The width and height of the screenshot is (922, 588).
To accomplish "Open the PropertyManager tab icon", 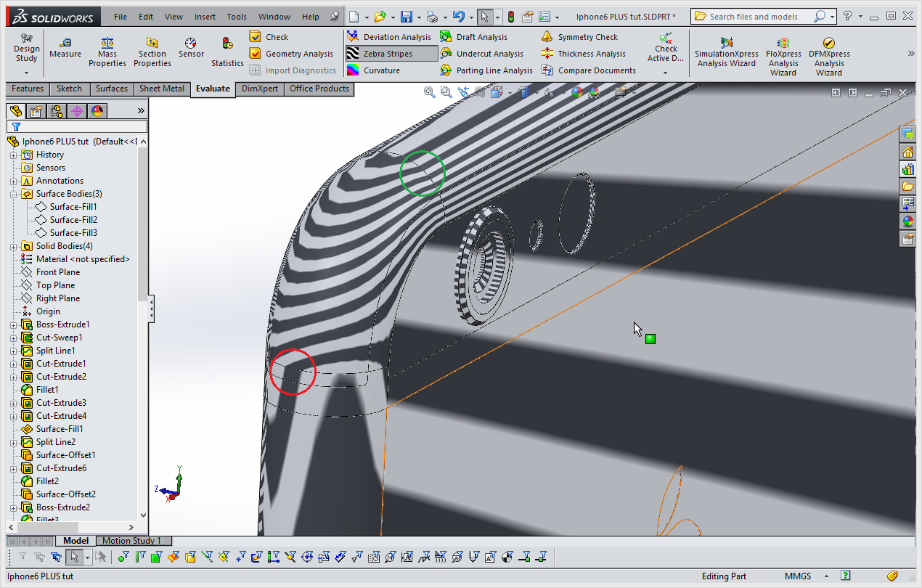I will 36,111.
